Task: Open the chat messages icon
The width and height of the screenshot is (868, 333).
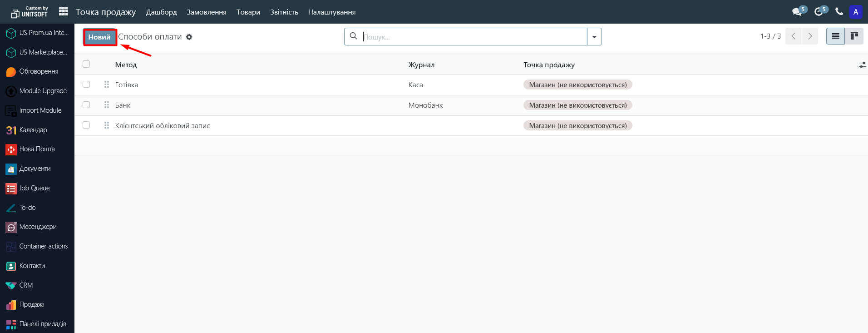Action: click(797, 12)
